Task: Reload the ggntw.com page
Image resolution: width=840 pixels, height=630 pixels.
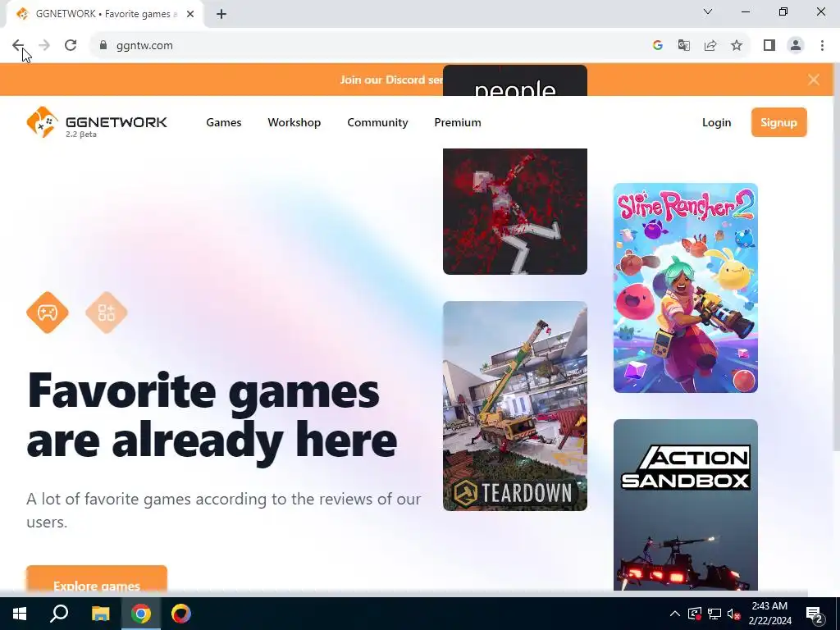Action: 71,46
